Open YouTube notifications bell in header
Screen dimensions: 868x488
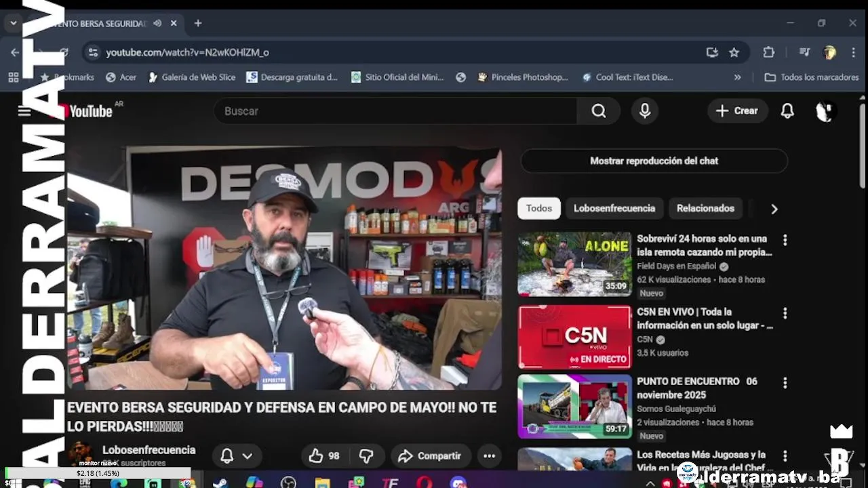pos(787,111)
